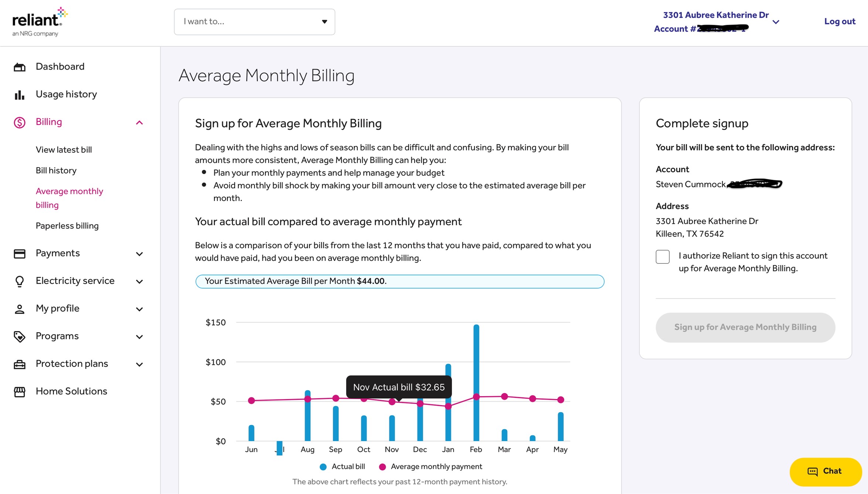This screenshot has width=868, height=494.
Task: Click the Protection plans briefcase icon
Action: point(20,364)
